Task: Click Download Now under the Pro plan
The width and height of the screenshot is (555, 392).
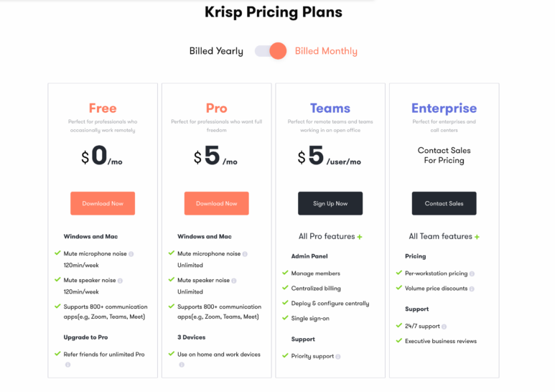Action: coord(217,203)
